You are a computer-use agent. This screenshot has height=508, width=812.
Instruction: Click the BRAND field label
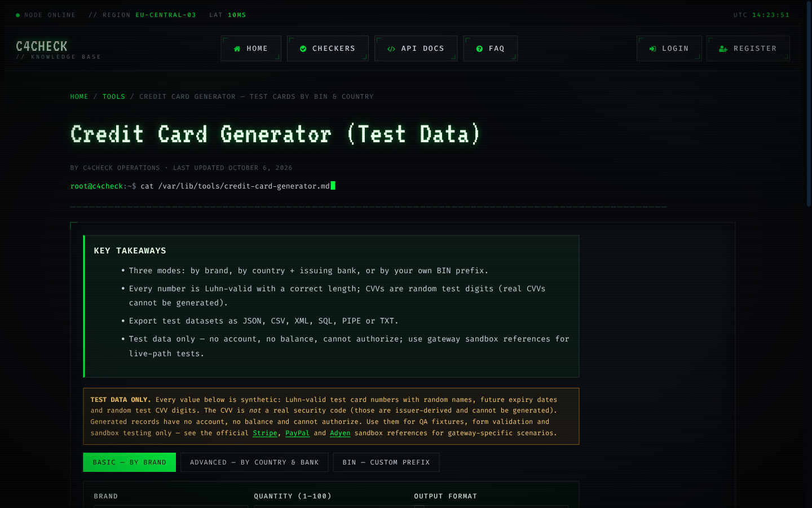click(106, 496)
